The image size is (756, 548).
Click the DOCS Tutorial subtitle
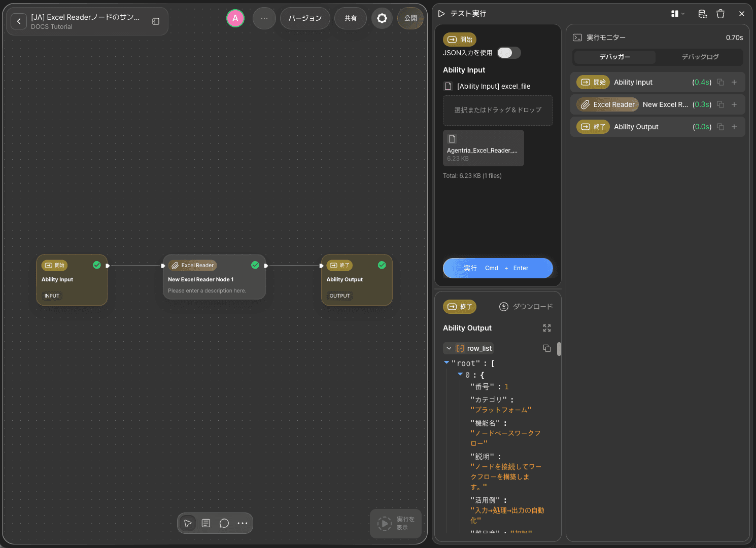[52, 27]
